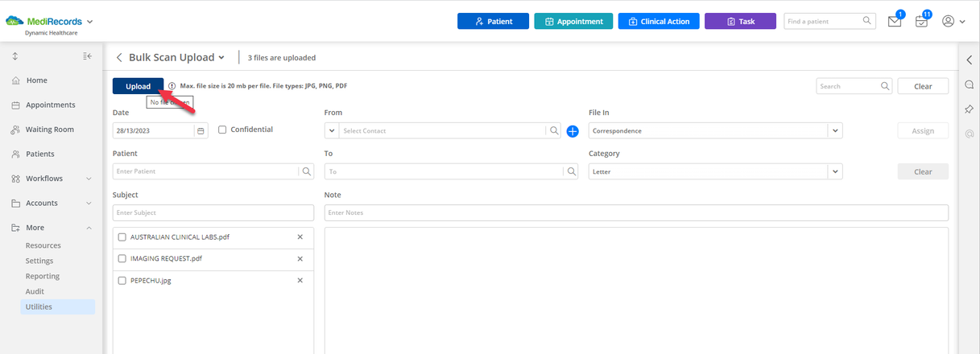Click the magnifier in Find a patient
This screenshot has height=354, width=980.
tap(867, 21)
